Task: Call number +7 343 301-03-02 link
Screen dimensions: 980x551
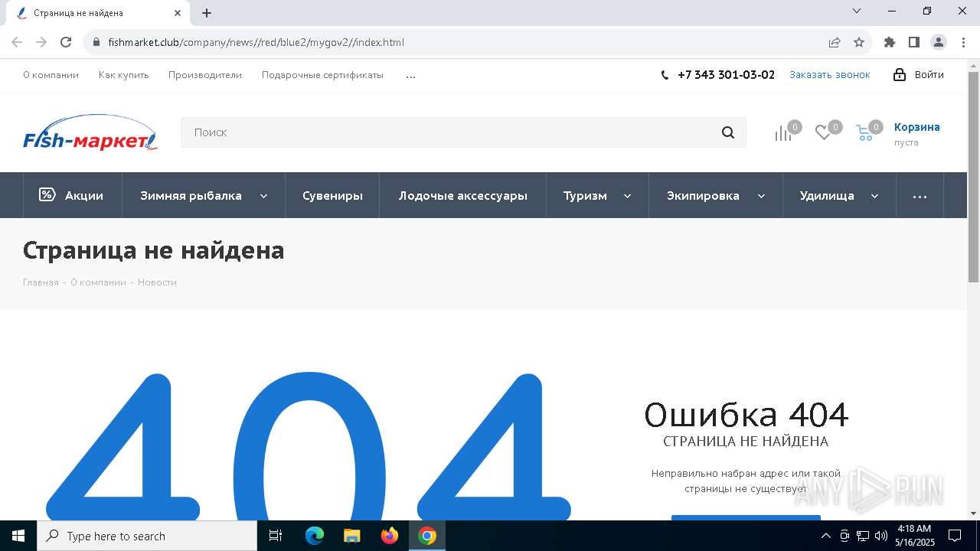Action: [726, 75]
